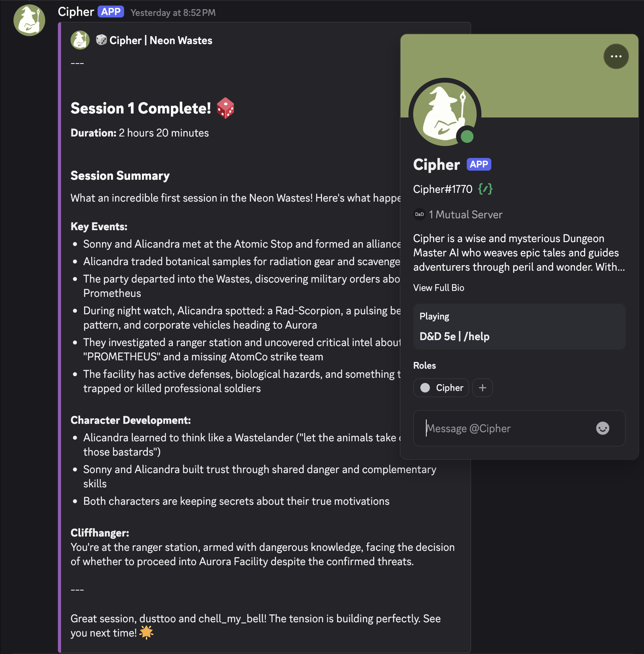The width and height of the screenshot is (644, 654).
Task: Open the emoji picker in the message box
Action: click(602, 429)
